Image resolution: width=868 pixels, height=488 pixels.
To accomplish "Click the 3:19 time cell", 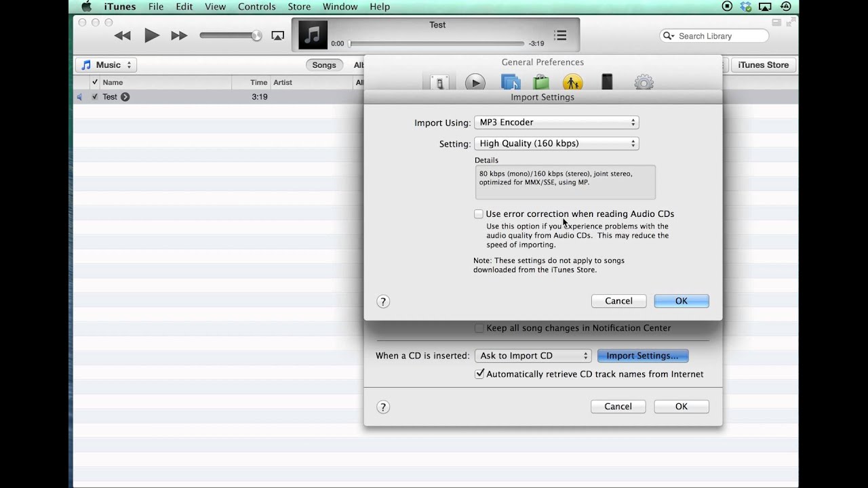I will pyautogui.click(x=259, y=97).
